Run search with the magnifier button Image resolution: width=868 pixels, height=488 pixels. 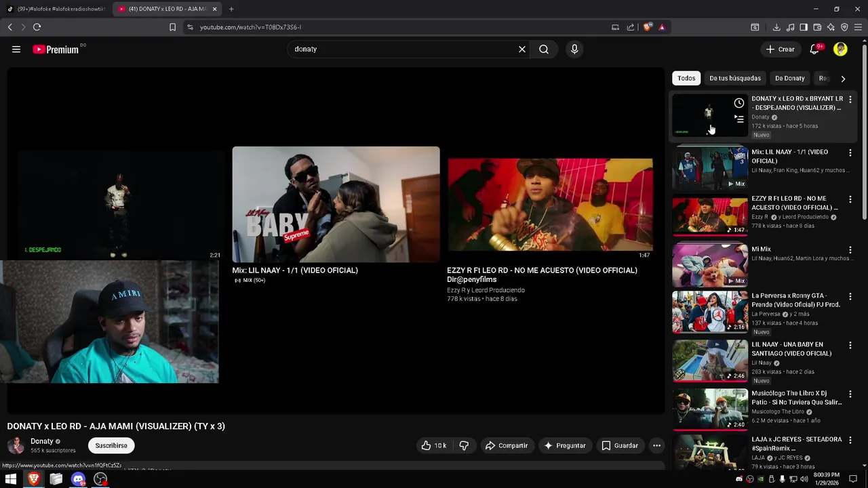point(544,49)
